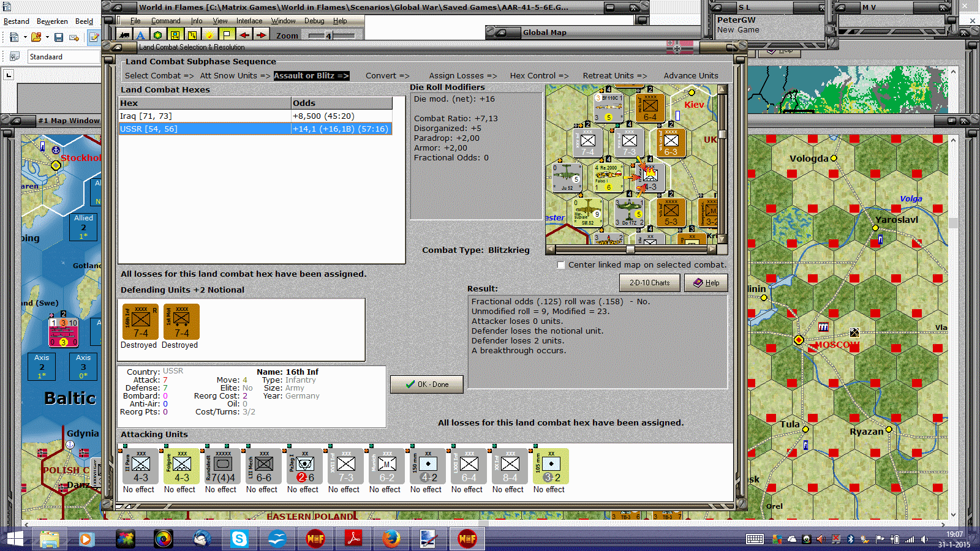
Task: Click the combat mini-map horizontal scrollbar
Action: pos(631,250)
